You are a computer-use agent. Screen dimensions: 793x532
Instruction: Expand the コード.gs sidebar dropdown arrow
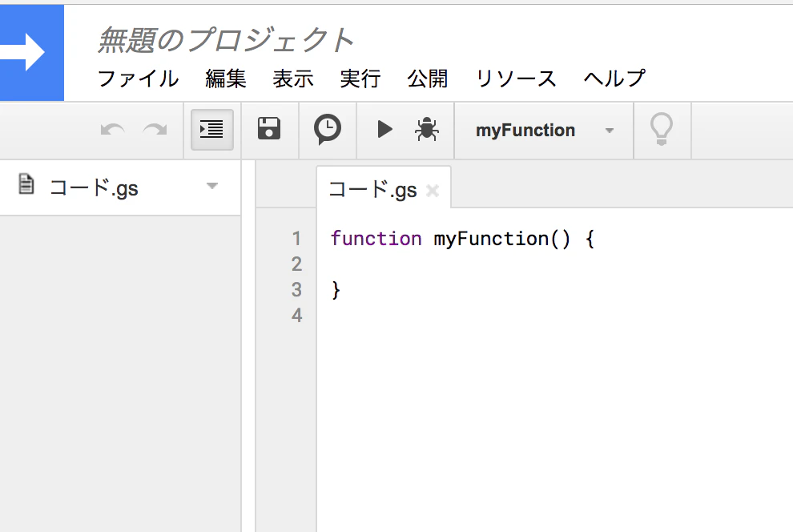(212, 186)
